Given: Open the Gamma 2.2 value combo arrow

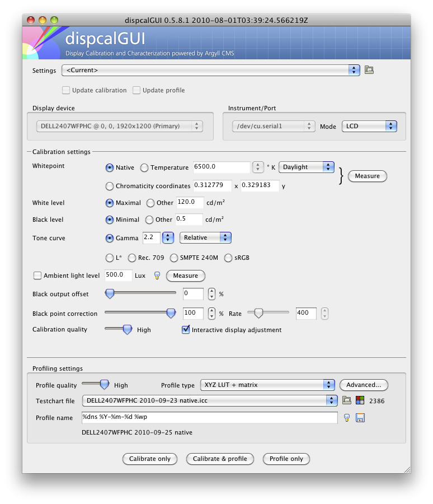Looking at the screenshot, I should tap(168, 237).
